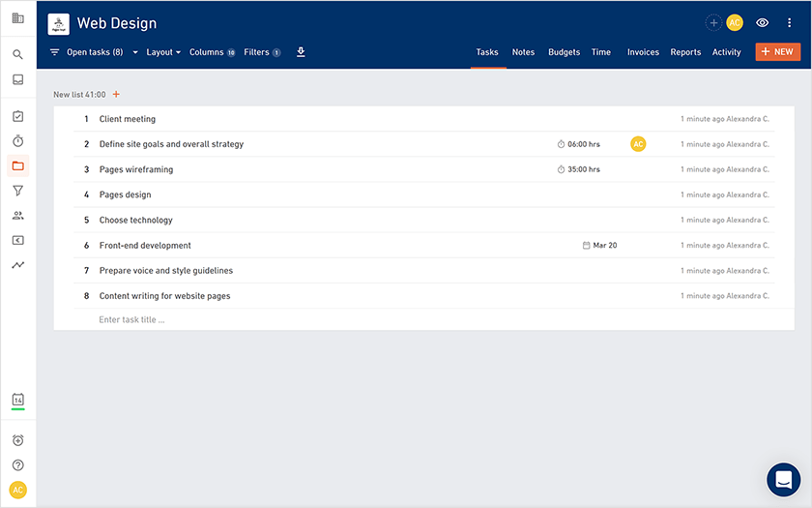Switch to the Activity tab
Image resolution: width=812 pixels, height=508 pixels.
tap(726, 52)
